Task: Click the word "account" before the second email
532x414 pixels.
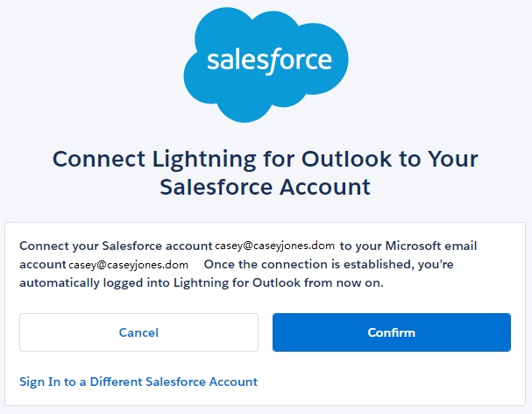Action: click(42, 264)
